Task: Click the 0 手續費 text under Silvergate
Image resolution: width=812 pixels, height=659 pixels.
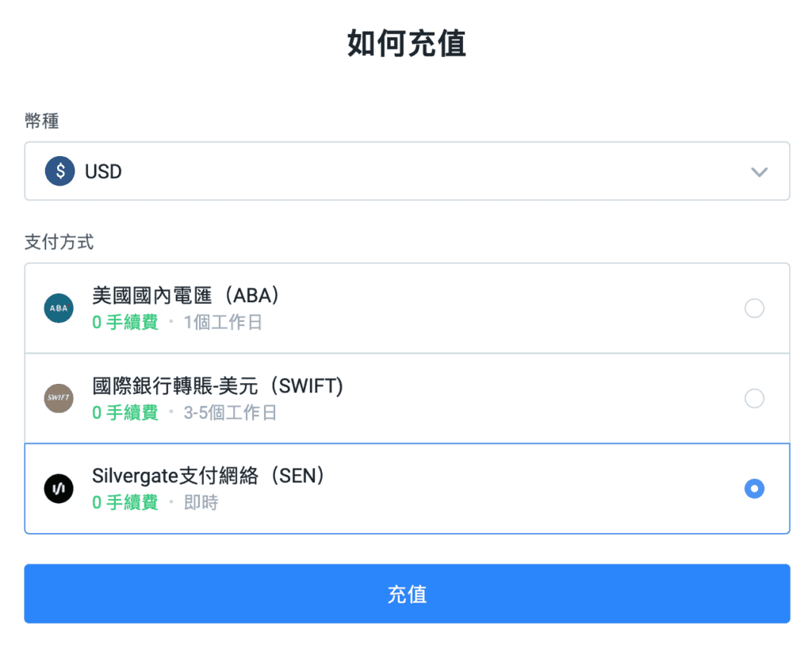Action: (x=125, y=503)
